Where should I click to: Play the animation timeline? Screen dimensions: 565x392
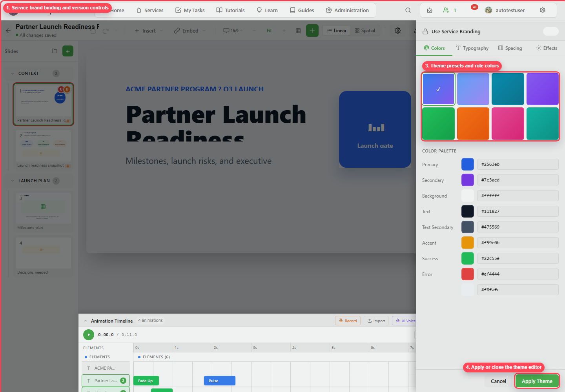[89, 335]
